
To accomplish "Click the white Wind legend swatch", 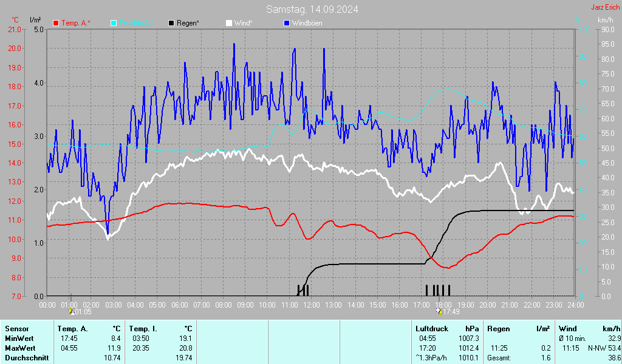I will pos(229,23).
